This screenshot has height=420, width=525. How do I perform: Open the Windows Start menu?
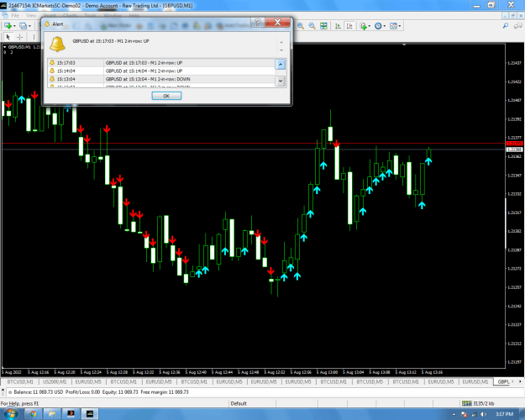[x=10, y=414]
